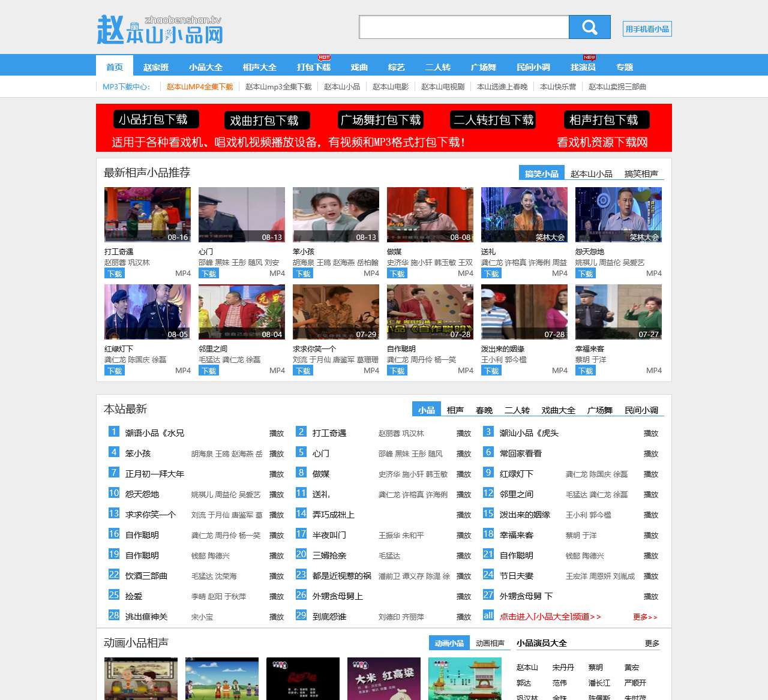Open the 民间小调 nav item

[533, 67]
